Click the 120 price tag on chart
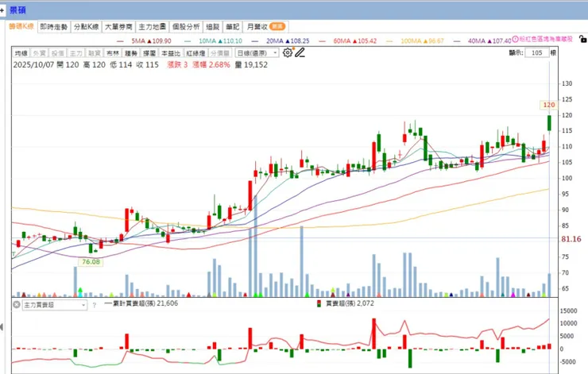This screenshot has width=588, height=374. (548, 105)
